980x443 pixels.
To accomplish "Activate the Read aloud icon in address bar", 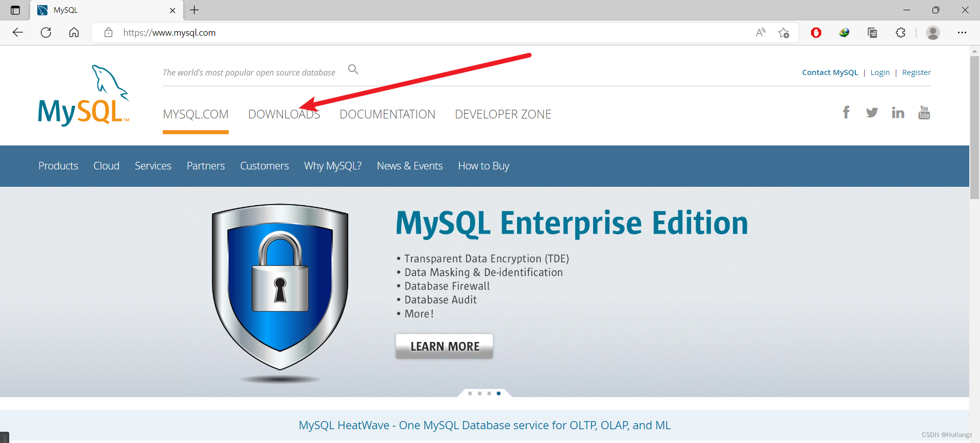I will pos(761,33).
